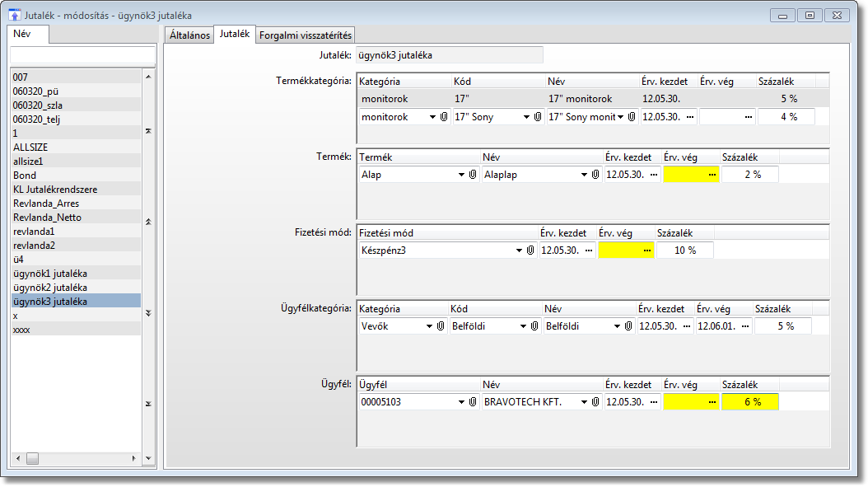Click horizontal scrollbar thumb in name list

pos(33,458)
